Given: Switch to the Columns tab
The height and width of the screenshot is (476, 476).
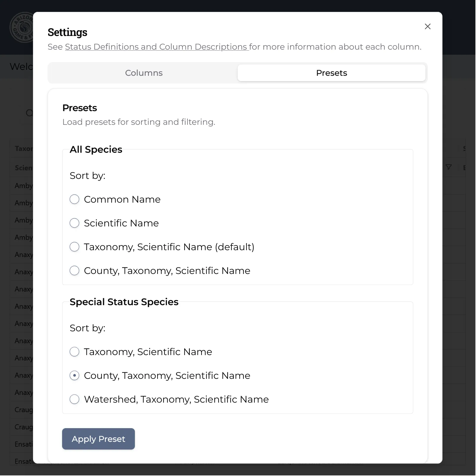Looking at the screenshot, I should [144, 73].
